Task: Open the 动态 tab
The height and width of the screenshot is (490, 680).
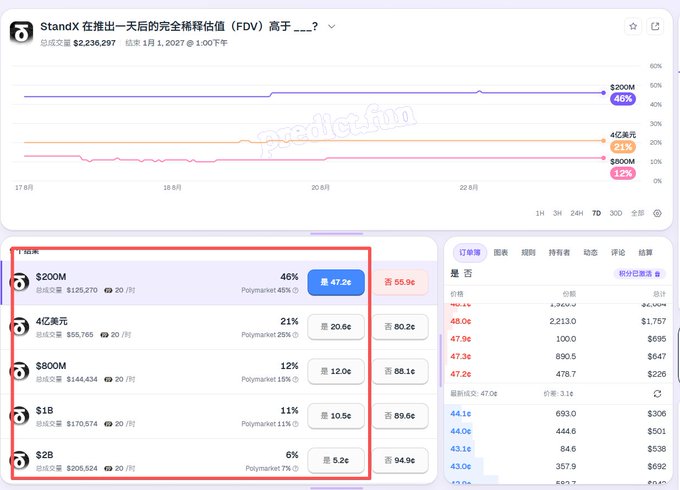Action: tap(590, 252)
